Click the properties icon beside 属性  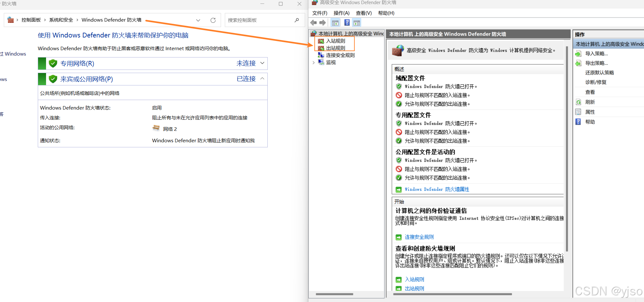tap(578, 112)
